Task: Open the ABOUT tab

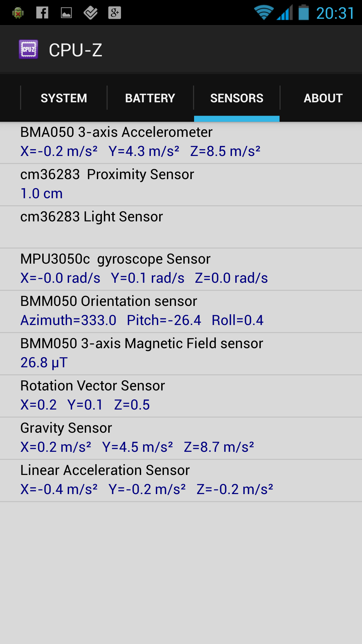Action: click(323, 98)
